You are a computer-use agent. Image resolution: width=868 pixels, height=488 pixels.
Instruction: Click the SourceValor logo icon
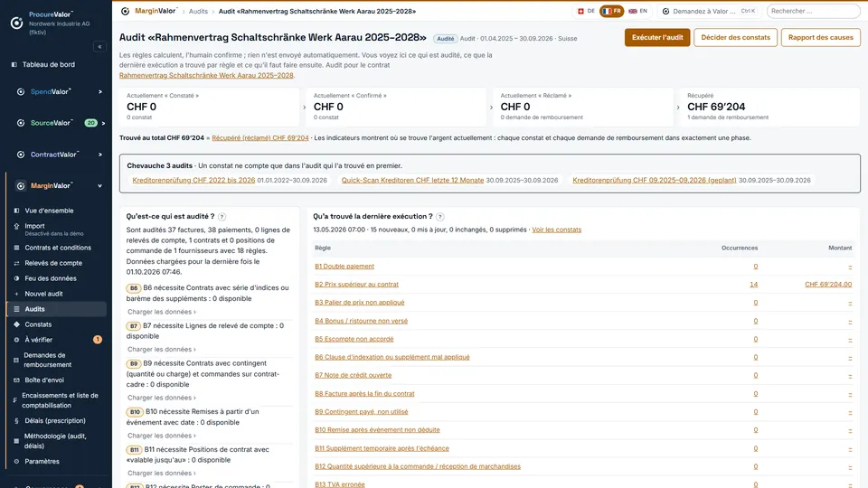pyautogui.click(x=21, y=123)
